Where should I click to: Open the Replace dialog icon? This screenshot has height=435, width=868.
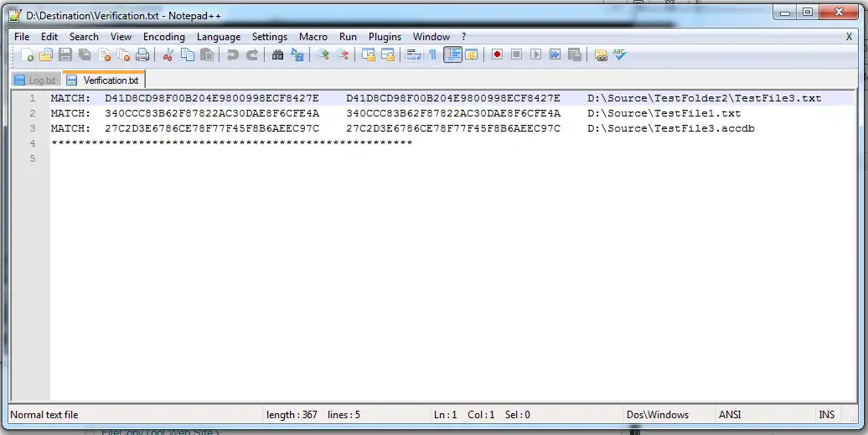point(297,54)
